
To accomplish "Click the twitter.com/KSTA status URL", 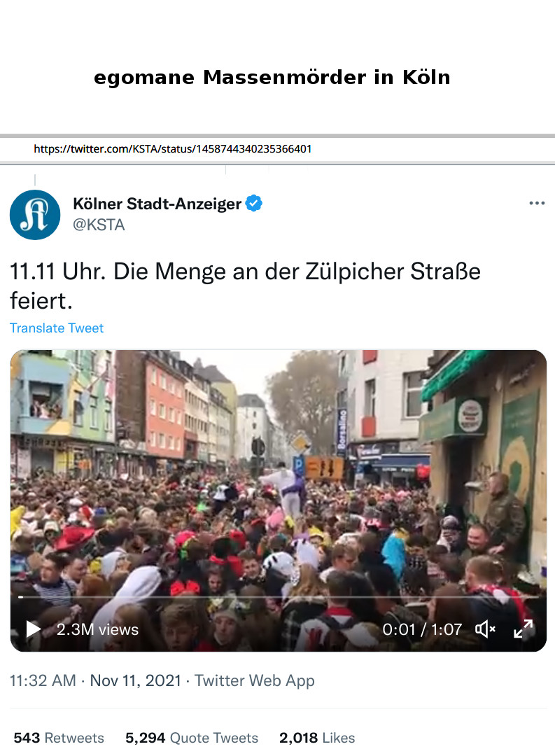I will (x=172, y=148).
